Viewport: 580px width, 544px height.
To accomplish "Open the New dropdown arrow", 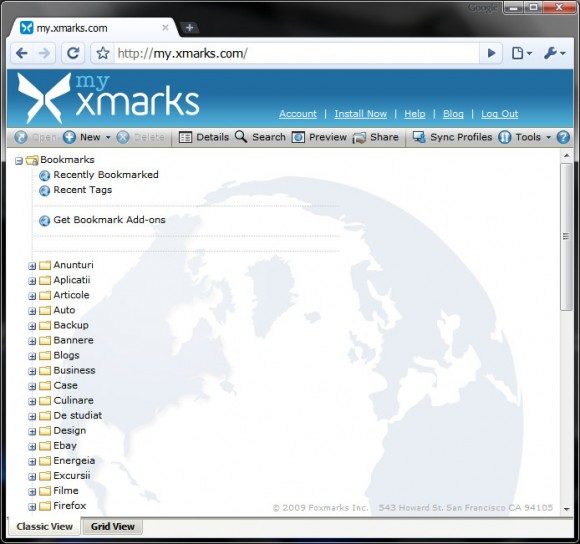I will (x=108, y=137).
